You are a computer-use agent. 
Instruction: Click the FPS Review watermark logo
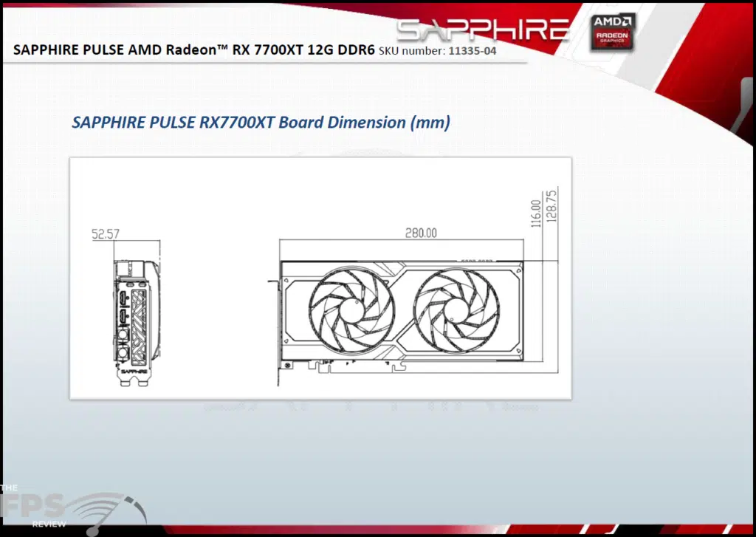[x=70, y=510]
